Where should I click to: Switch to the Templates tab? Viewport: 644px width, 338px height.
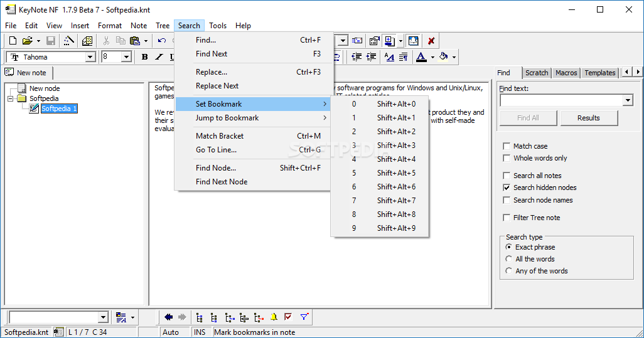click(x=599, y=73)
